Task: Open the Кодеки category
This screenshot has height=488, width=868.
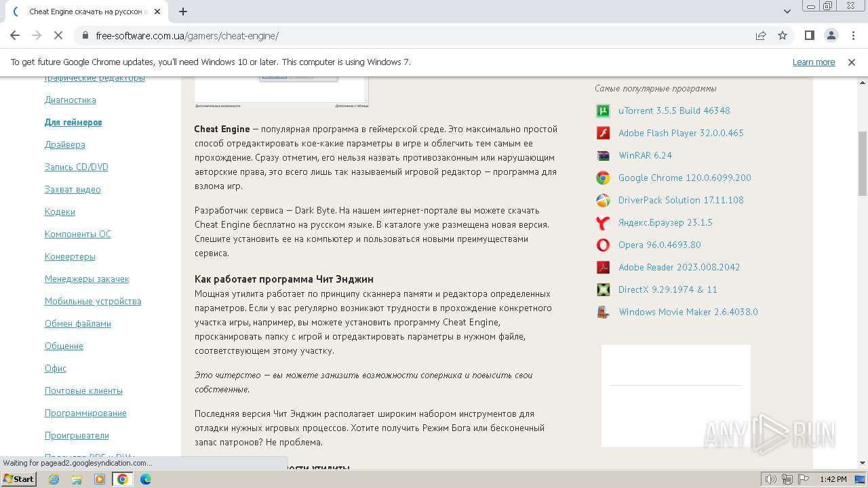Action: point(60,211)
